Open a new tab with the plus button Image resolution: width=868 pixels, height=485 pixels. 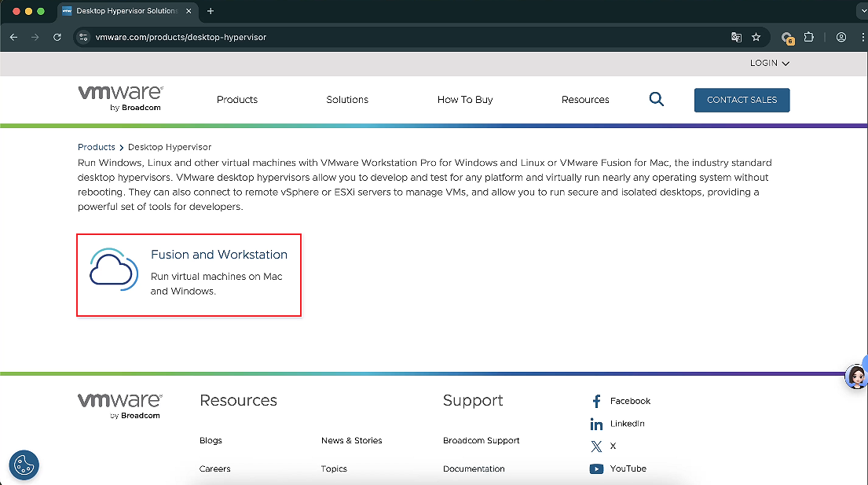coord(211,11)
